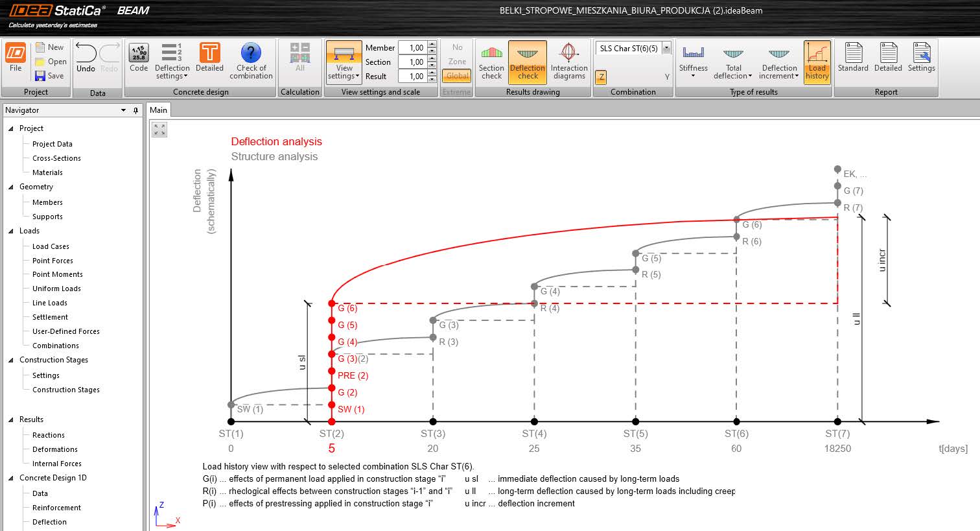Click the Reinforcement navigator entry
This screenshot has height=531, width=980.
[58, 507]
